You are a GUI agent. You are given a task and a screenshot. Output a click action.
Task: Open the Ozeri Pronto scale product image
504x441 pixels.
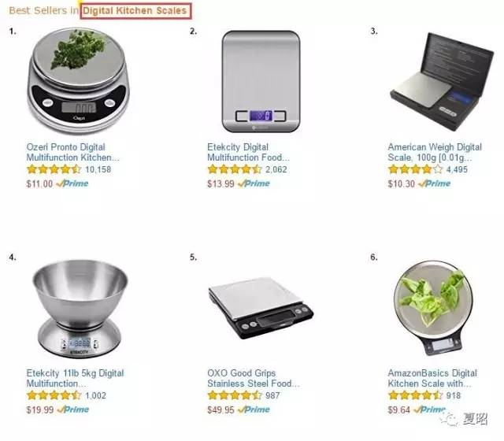click(77, 81)
